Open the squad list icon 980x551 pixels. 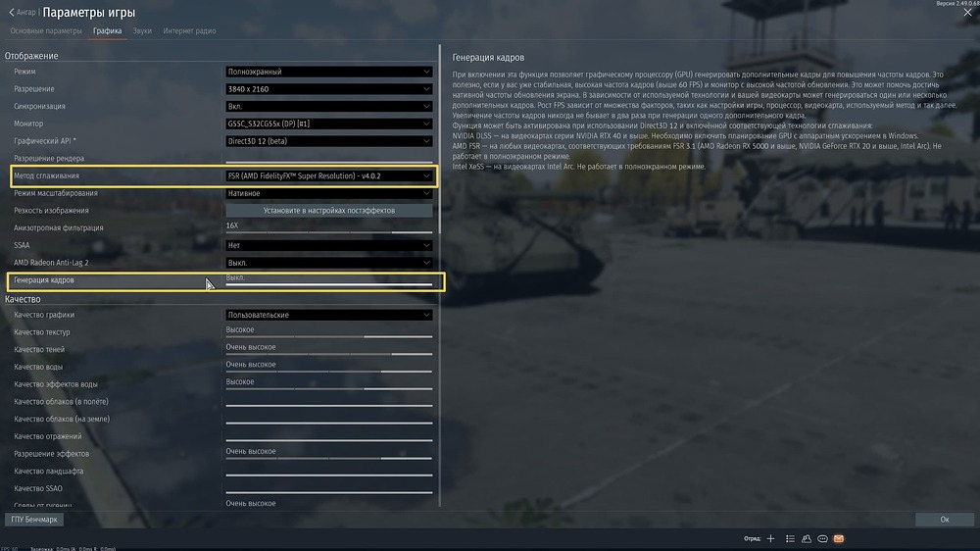pyautogui.click(x=789, y=538)
